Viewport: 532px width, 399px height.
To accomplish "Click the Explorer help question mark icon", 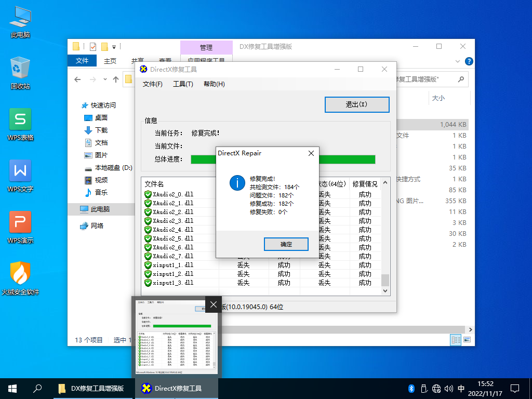I will (469, 61).
